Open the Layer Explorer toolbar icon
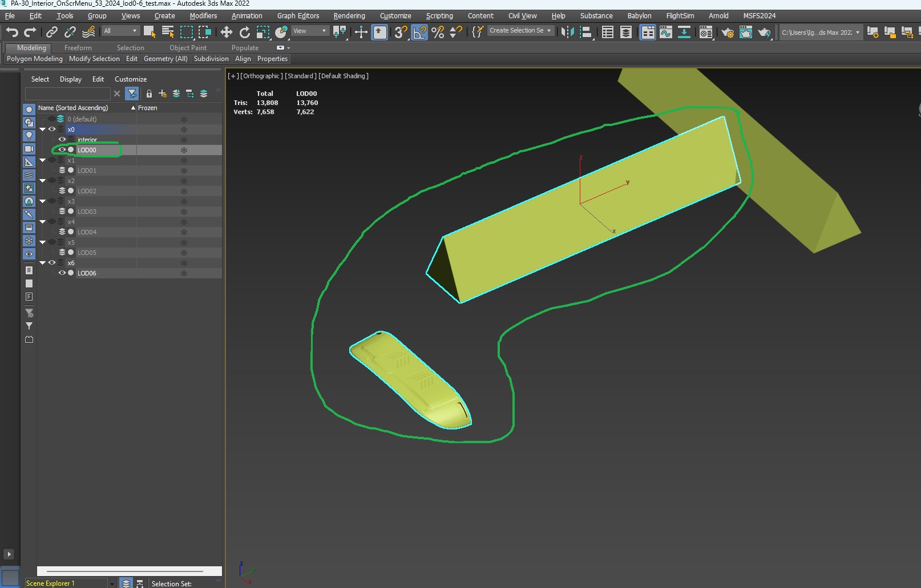 point(626,32)
